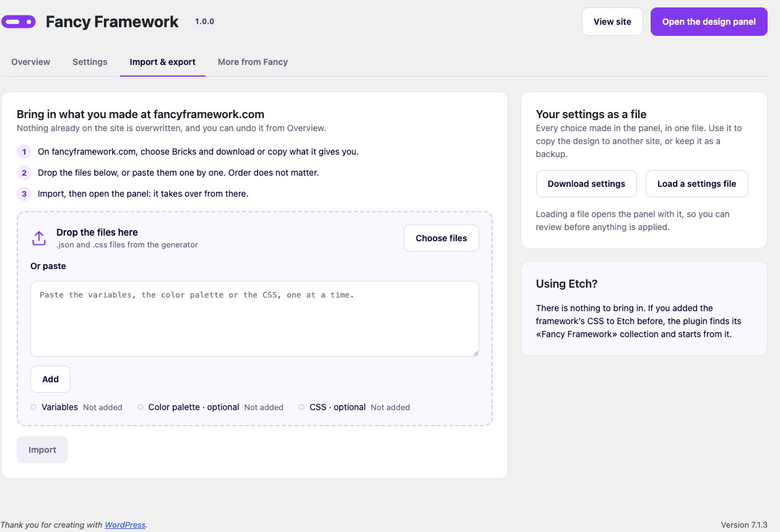Click the Fancy Framework title
This screenshot has height=532, width=780.
(x=112, y=22)
